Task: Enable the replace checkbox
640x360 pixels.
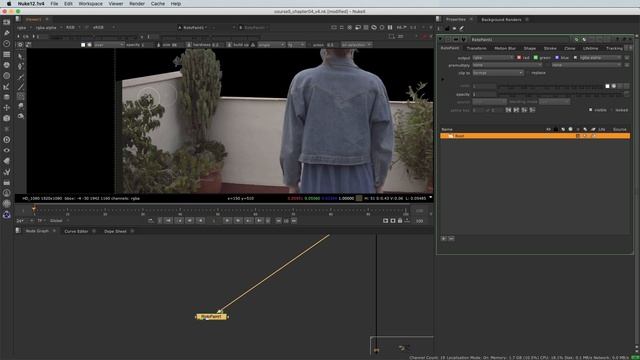Action: [528, 73]
